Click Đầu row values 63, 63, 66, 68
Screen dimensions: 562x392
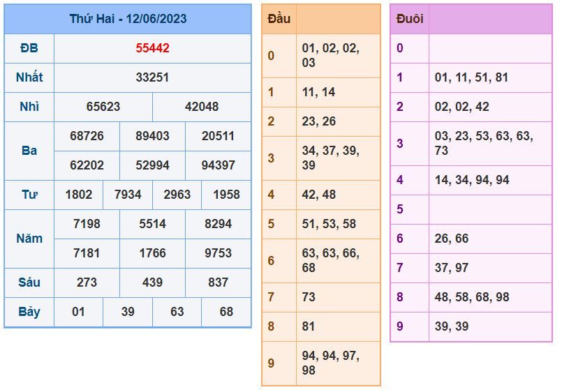coord(330,261)
